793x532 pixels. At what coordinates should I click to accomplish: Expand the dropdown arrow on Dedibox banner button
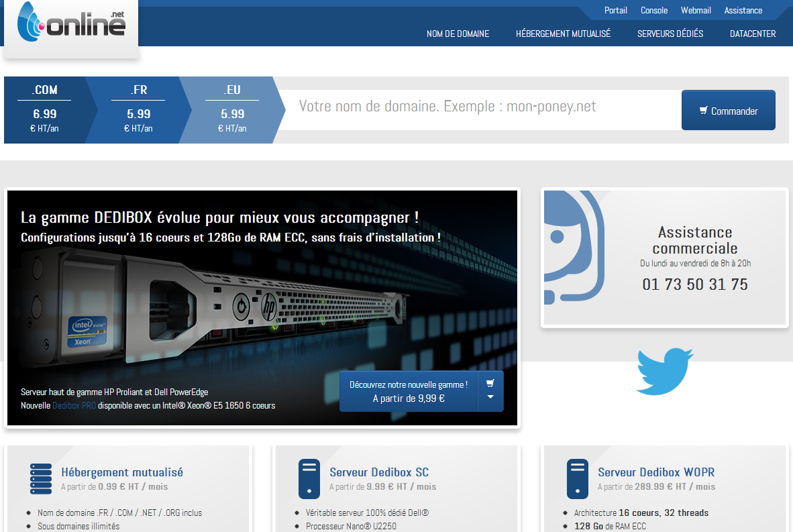point(490,397)
